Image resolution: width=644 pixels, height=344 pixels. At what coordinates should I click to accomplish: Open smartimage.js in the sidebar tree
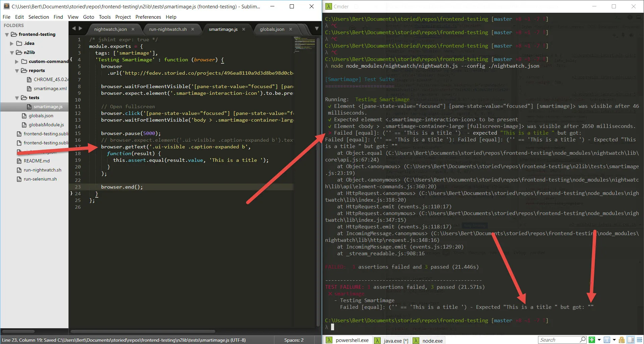pyautogui.click(x=48, y=107)
